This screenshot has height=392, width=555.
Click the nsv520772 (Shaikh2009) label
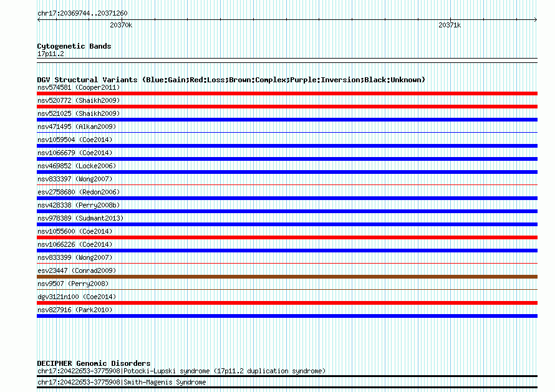(x=79, y=100)
